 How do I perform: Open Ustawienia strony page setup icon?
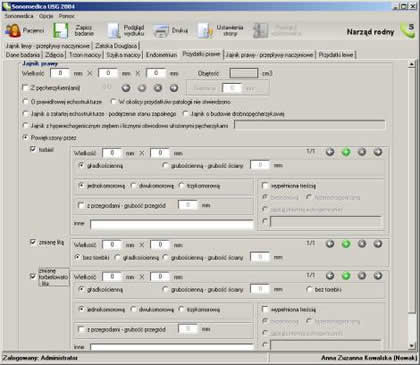(x=205, y=31)
